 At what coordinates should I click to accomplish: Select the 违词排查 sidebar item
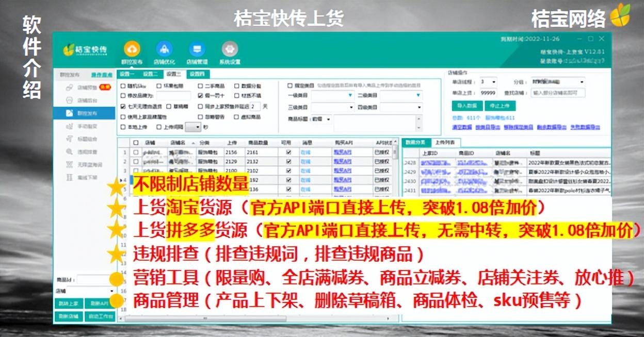[x=86, y=151]
